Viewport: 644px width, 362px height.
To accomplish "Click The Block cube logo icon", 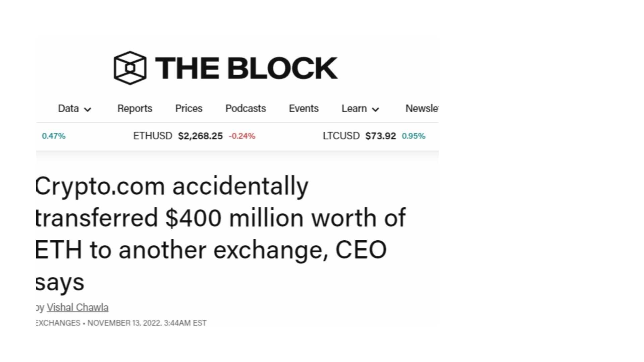I will tap(130, 68).
